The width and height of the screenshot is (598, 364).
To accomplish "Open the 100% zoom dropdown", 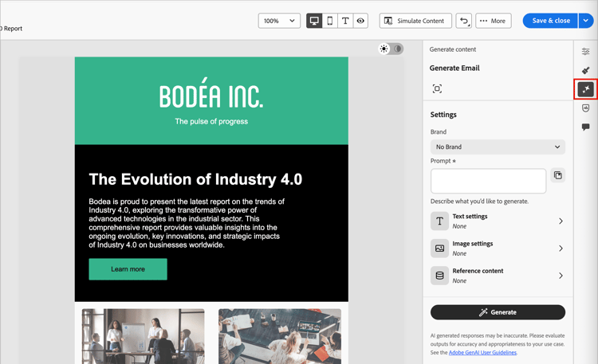I will coord(279,21).
